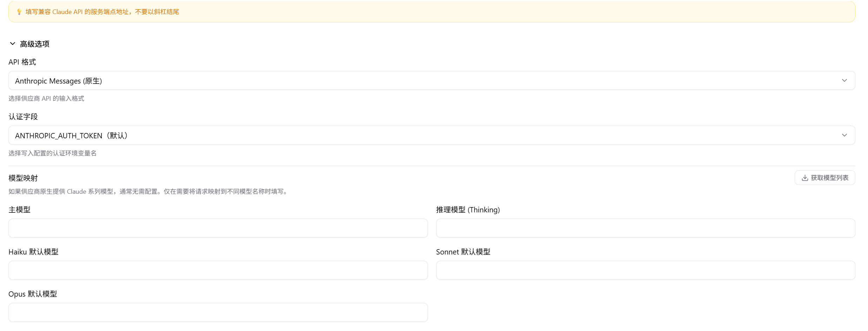This screenshot has height=331, width=868.
Task: Open the 认证字段 dropdown arrow
Action: coord(844,135)
